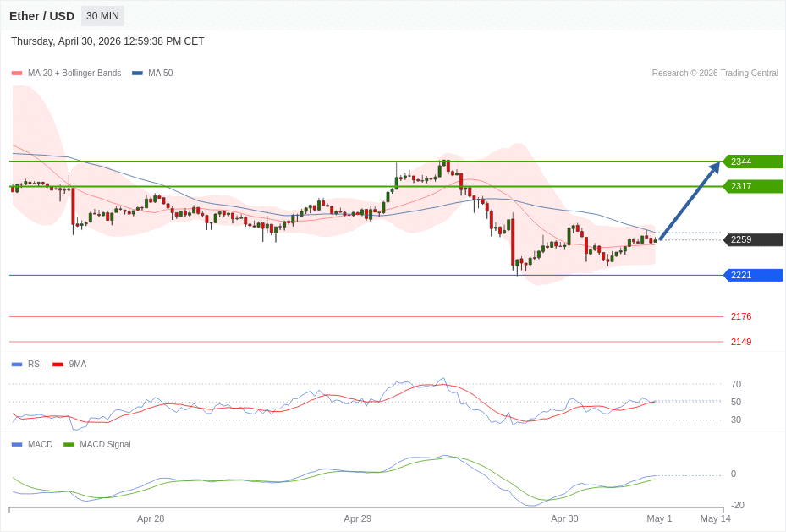Click the pink MA 20 + Bollinger Bands legend swatch

17,74
